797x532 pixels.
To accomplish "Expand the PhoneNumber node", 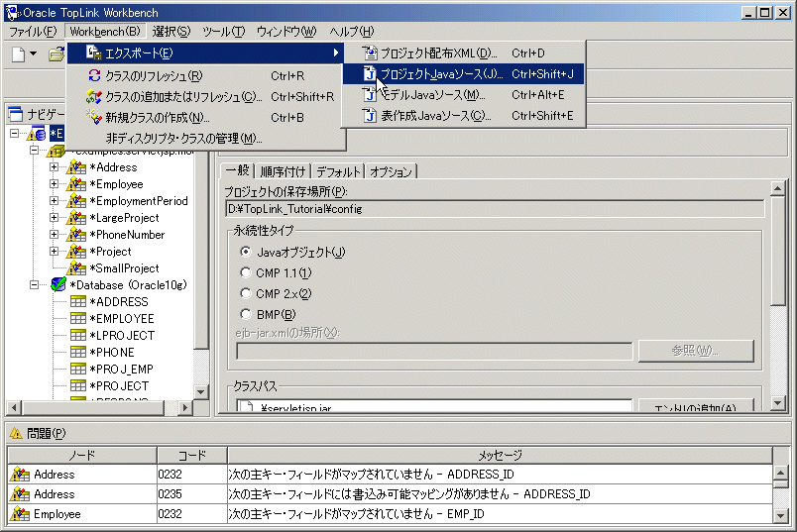I will click(54, 234).
